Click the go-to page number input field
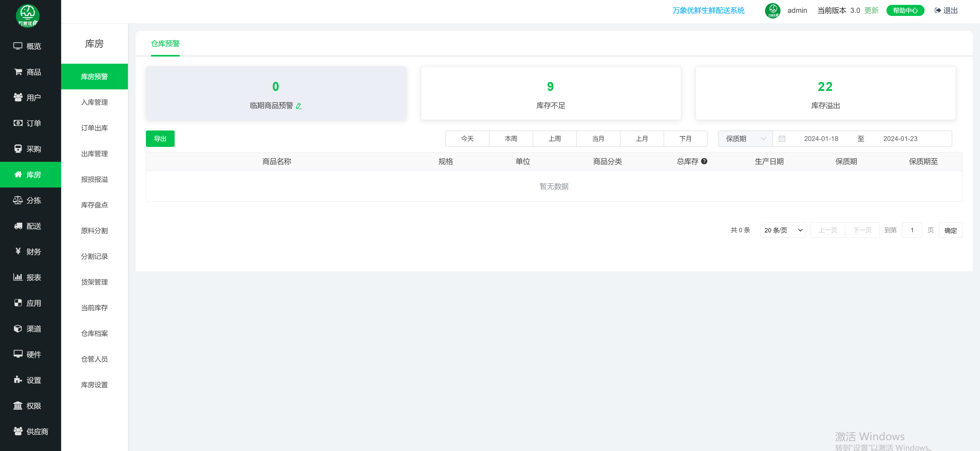980x451 pixels. pyautogui.click(x=911, y=230)
